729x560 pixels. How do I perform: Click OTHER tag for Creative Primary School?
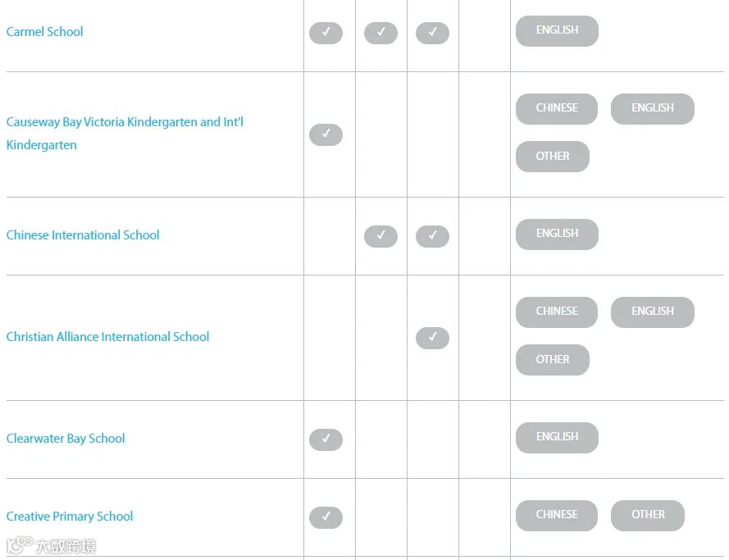coord(648,516)
